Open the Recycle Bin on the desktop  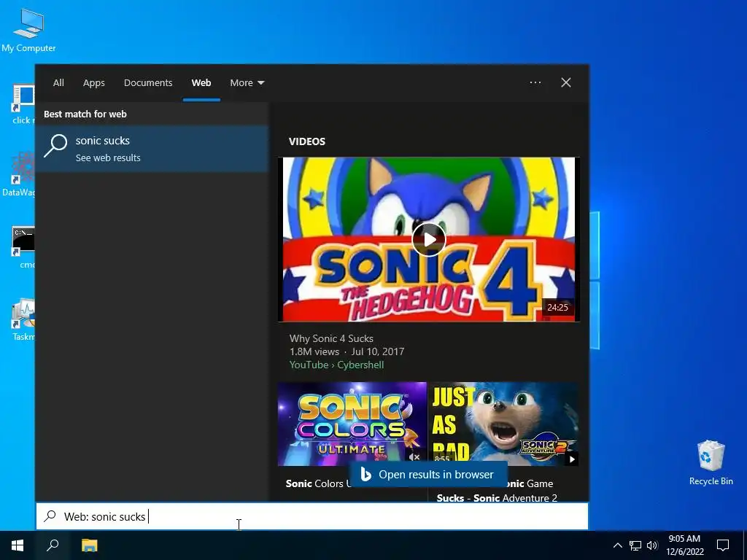(711, 462)
